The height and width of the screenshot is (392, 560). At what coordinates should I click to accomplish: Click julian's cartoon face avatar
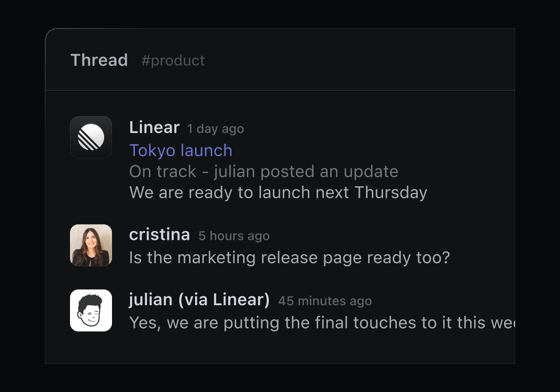tap(91, 310)
